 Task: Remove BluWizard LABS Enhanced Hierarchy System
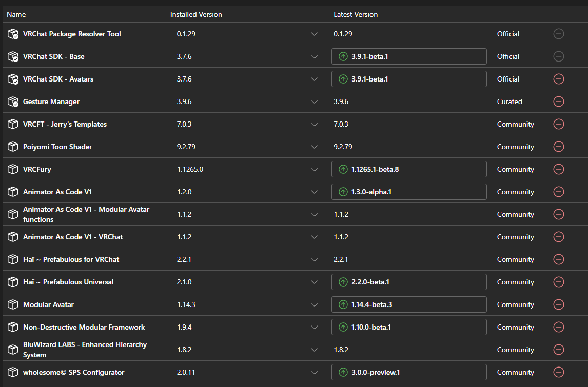pos(558,350)
